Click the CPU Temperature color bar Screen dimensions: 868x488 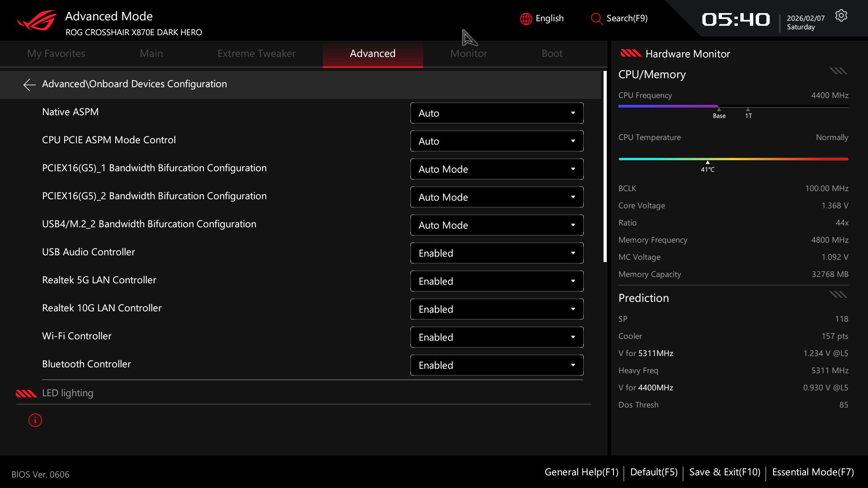pos(733,159)
